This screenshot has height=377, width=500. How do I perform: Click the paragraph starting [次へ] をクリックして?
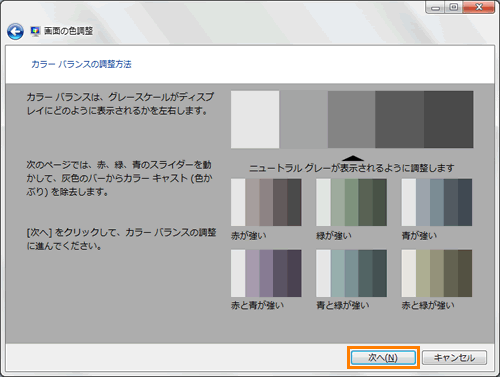(121, 239)
